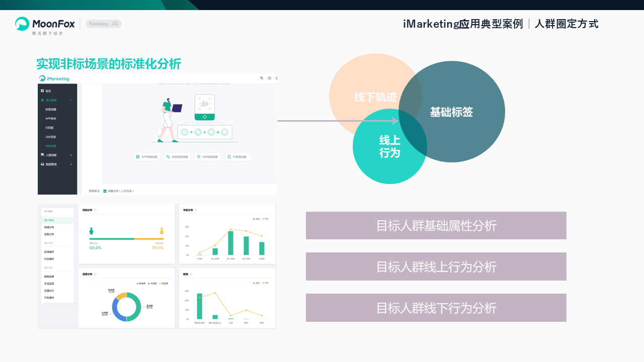Viewport: 644px width, 362px height.
Task: Toggle the 高消费 legend item in donut chart
Action: pyautogui.click(x=140, y=284)
